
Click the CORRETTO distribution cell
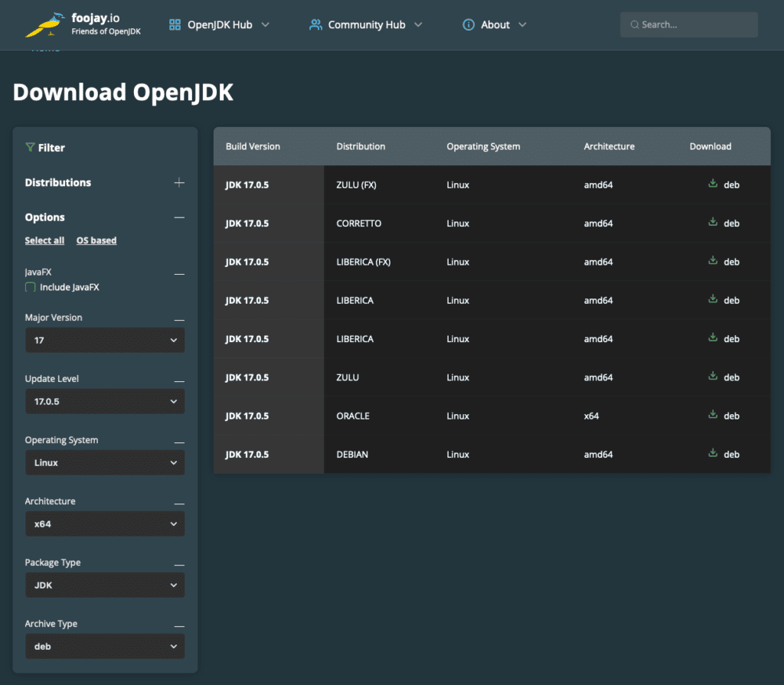[358, 223]
